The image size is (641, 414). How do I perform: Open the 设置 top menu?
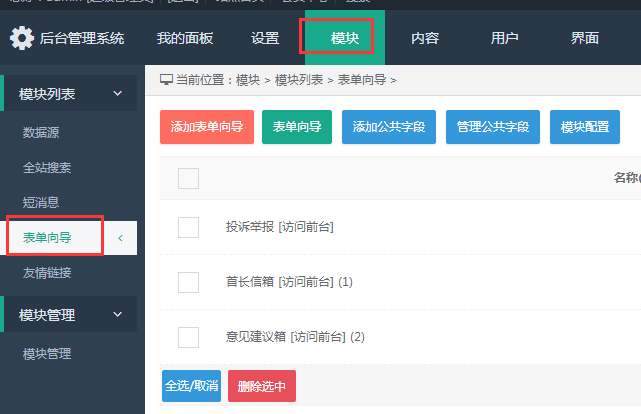[x=265, y=38]
